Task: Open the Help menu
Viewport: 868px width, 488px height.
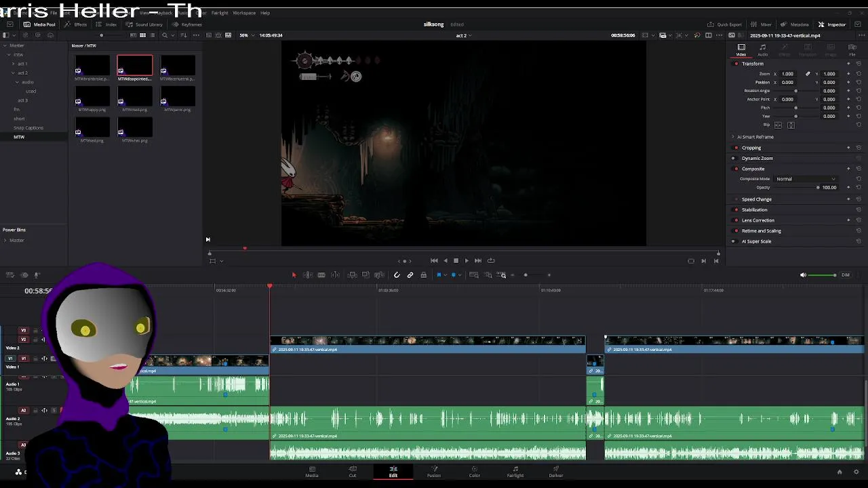Action: click(265, 13)
